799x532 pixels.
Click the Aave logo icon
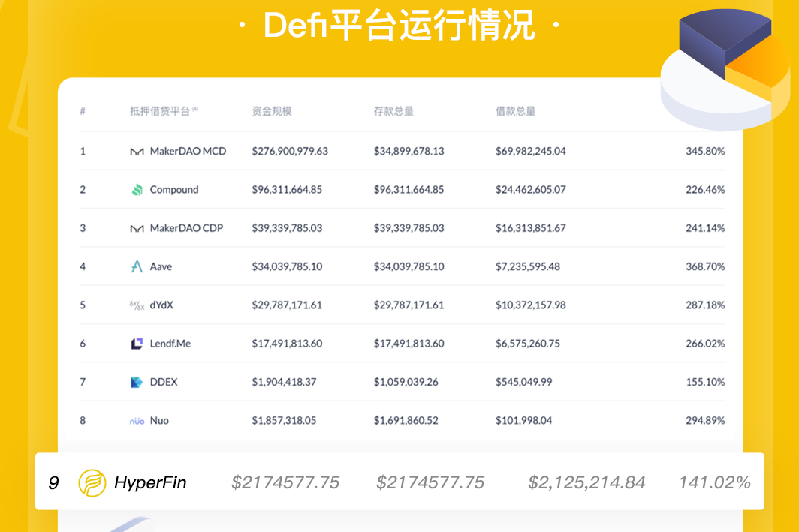coord(137,266)
